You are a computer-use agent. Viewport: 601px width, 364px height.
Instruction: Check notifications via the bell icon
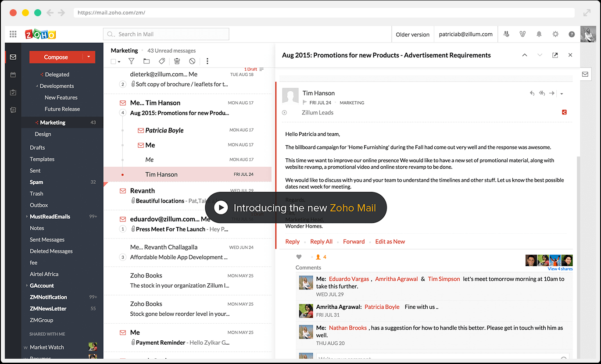tap(539, 34)
